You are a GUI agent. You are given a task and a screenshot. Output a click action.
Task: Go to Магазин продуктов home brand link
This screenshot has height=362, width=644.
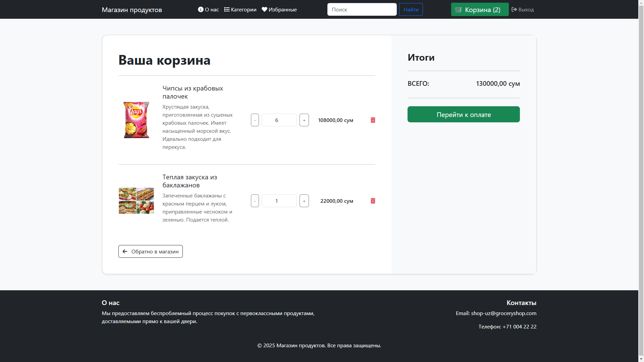132,10
